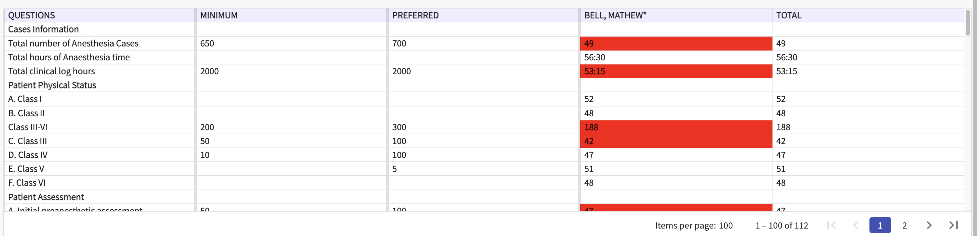This screenshot has height=236, width=980.
Task: Click the TOTAL column header
Action: point(788,15)
